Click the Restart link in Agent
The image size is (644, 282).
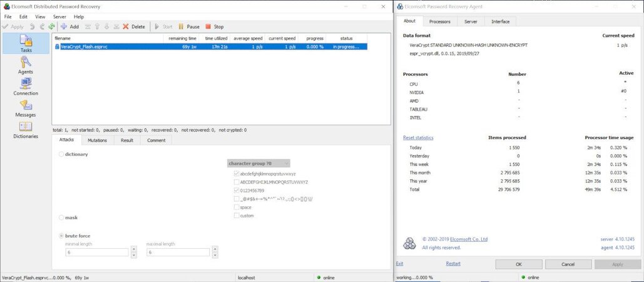(453, 263)
